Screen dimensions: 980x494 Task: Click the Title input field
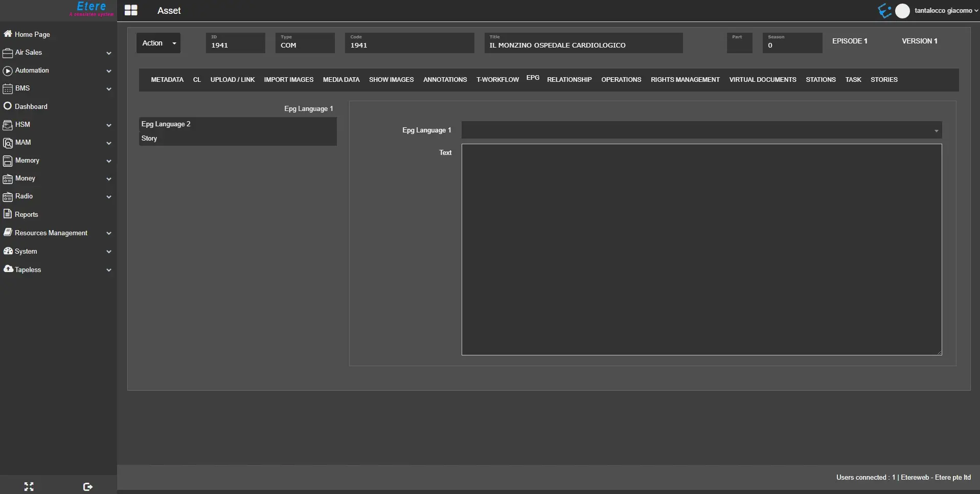point(583,45)
